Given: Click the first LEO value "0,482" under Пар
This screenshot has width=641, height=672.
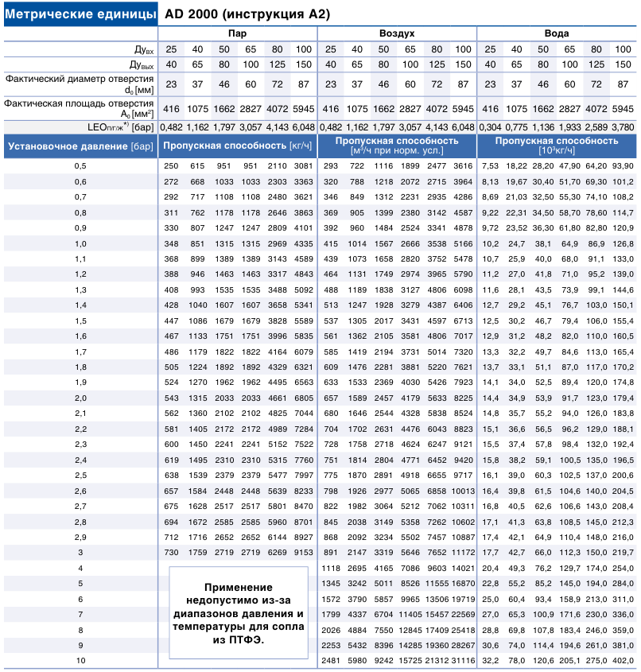Looking at the screenshot, I should 171,127.
